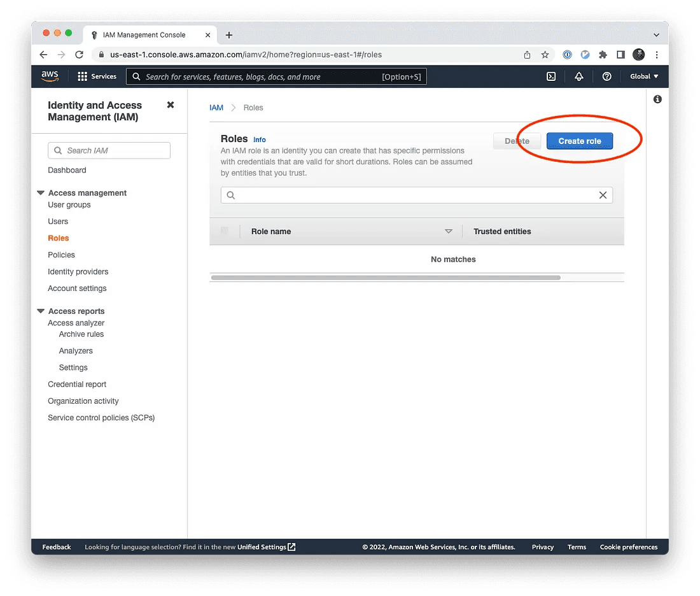Screen dimensions: 700x596
Task: Toggle the select-all roles checkbox
Action: coord(224,231)
